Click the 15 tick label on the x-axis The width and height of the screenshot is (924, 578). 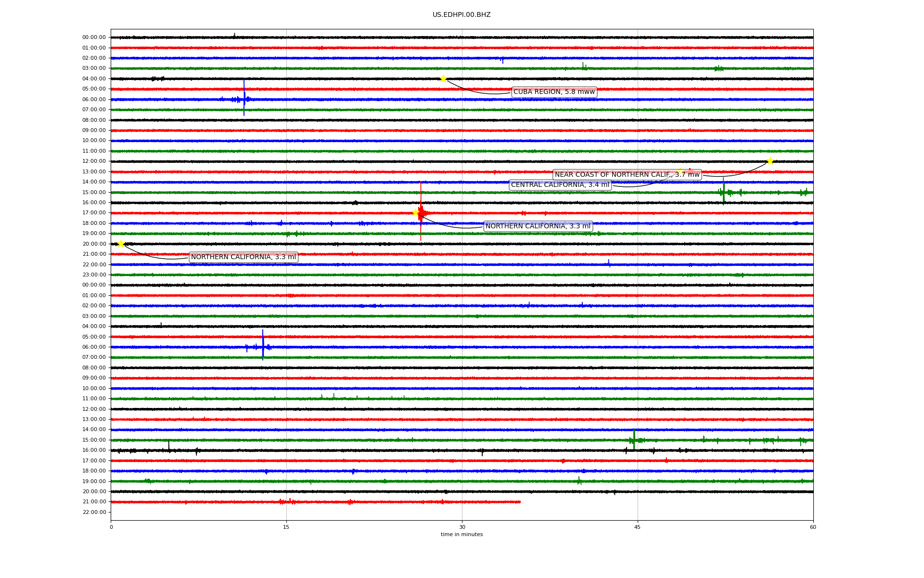(286, 527)
